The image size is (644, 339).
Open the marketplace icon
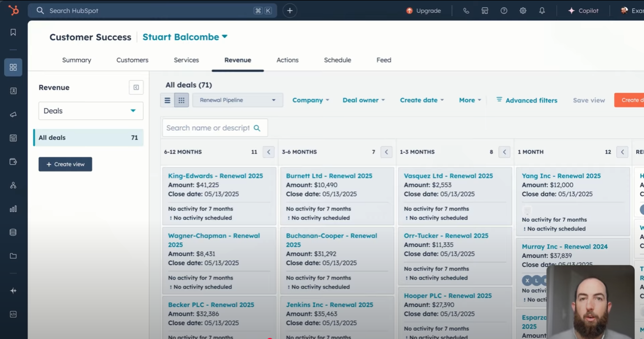pos(485,11)
